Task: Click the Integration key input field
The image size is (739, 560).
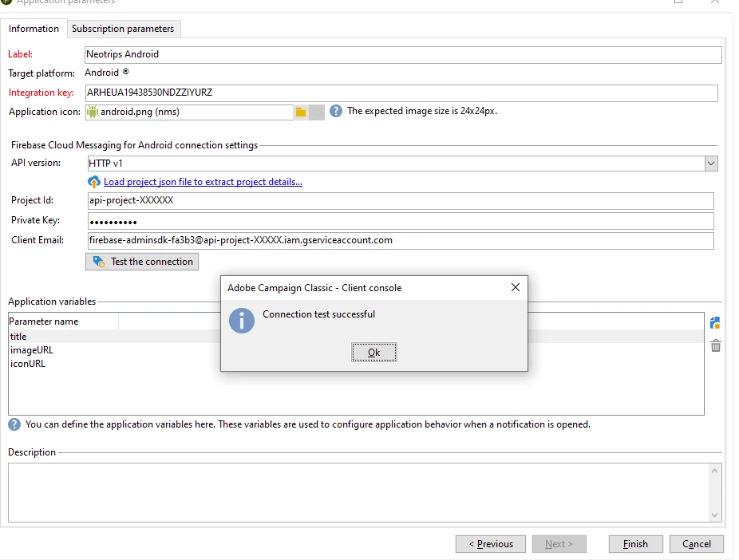Action: (401, 93)
